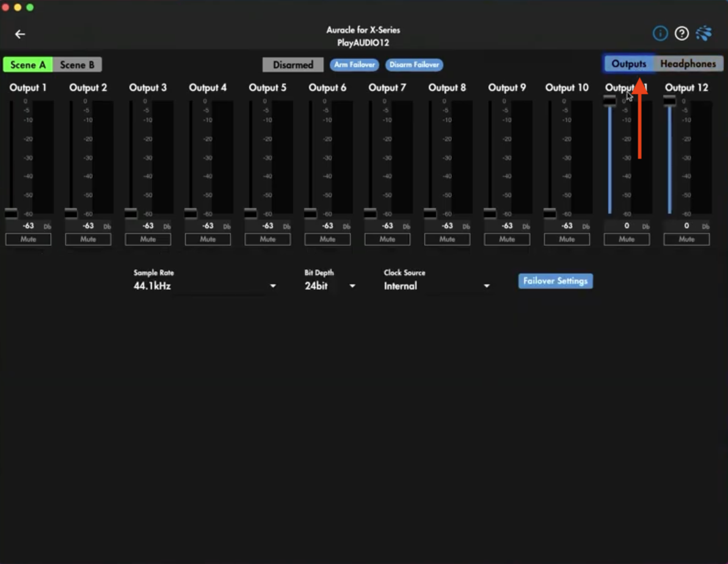Select the Outputs view
728x564 pixels.
(x=630, y=63)
